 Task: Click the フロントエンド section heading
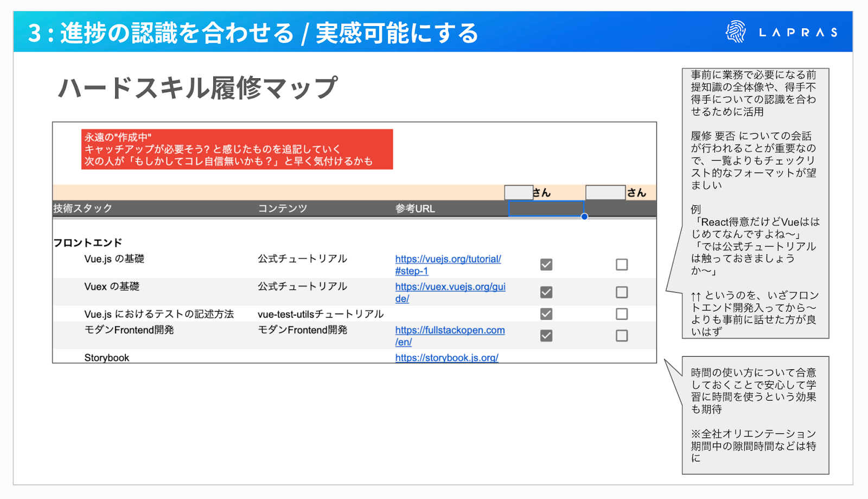(87, 243)
